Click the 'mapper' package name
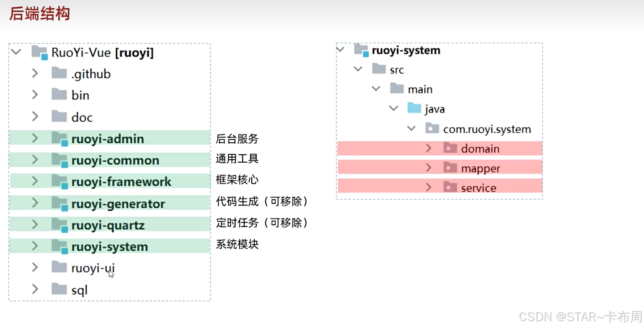644x328 pixels. [x=481, y=168]
